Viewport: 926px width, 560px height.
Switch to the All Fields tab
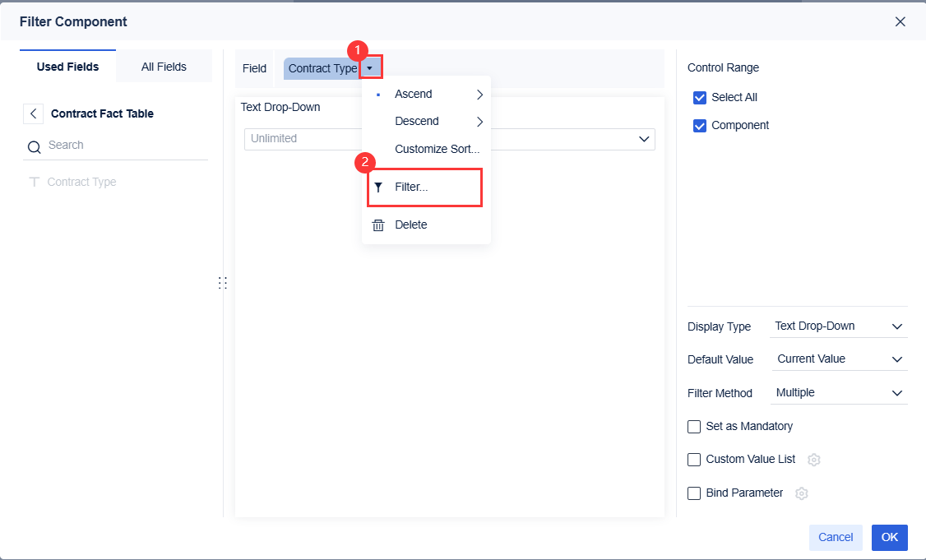pyautogui.click(x=164, y=67)
